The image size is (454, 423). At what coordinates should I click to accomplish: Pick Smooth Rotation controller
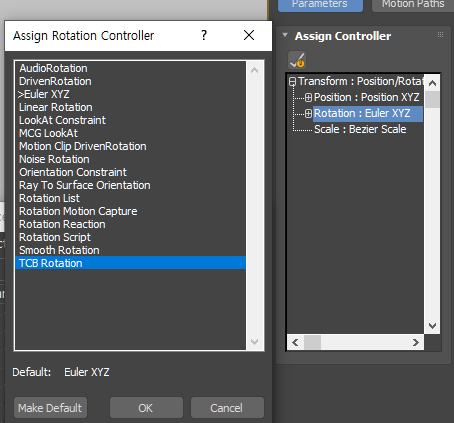pos(131,250)
